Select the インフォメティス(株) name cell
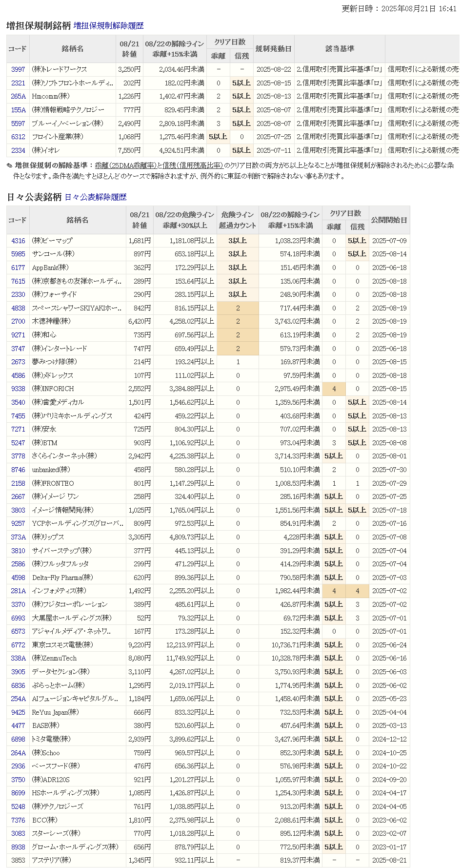 click(78, 591)
